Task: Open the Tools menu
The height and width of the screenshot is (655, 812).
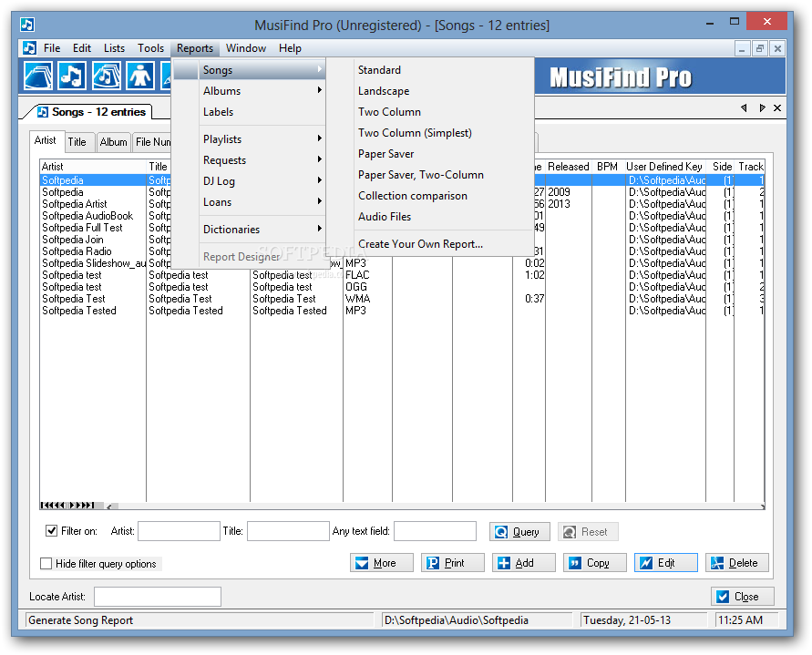Action: click(x=150, y=48)
